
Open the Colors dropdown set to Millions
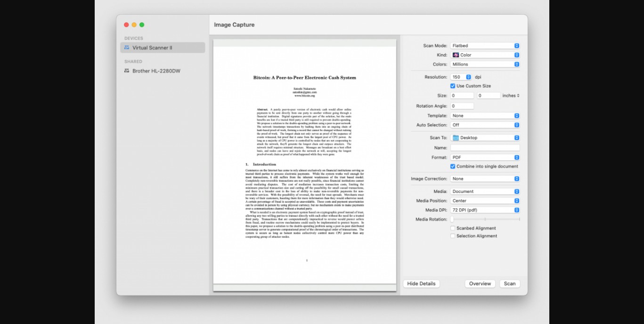tap(485, 64)
